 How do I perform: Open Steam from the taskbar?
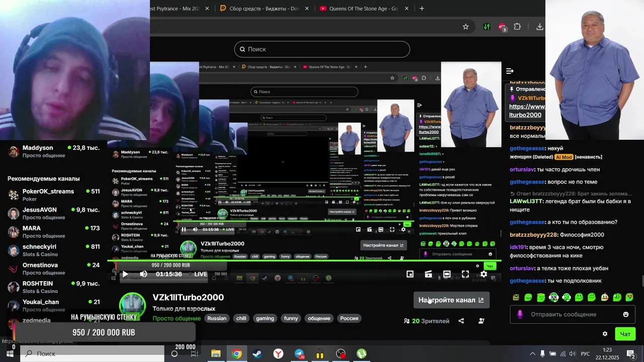coord(257,353)
